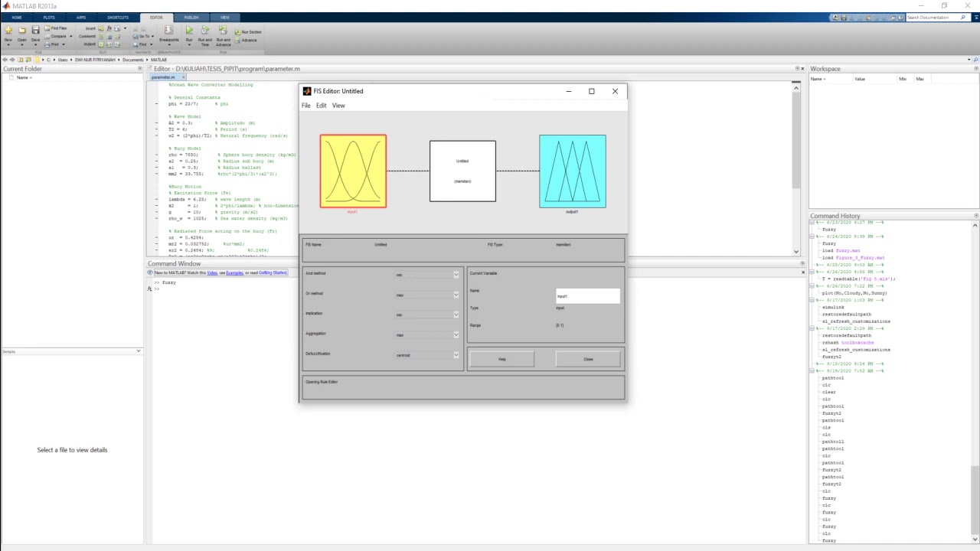Switch to the PLOTS ribbon tab
Screen dimensions: 980x551
tap(49, 17)
